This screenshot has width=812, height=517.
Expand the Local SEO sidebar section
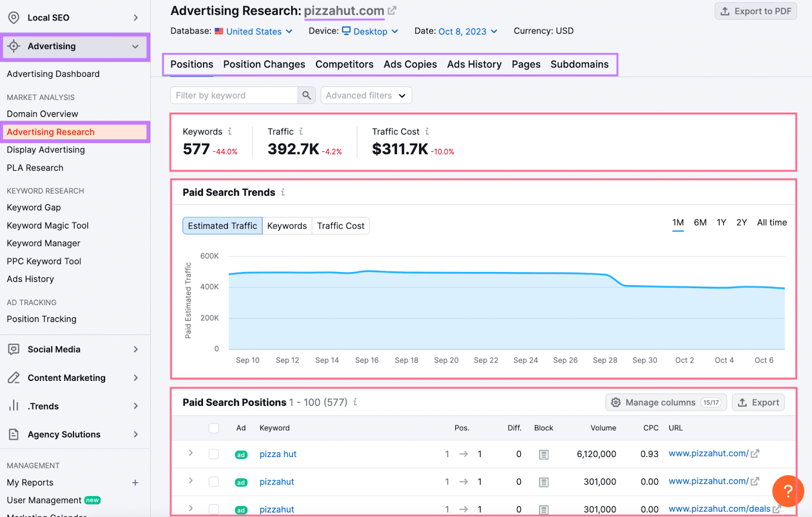click(x=136, y=18)
